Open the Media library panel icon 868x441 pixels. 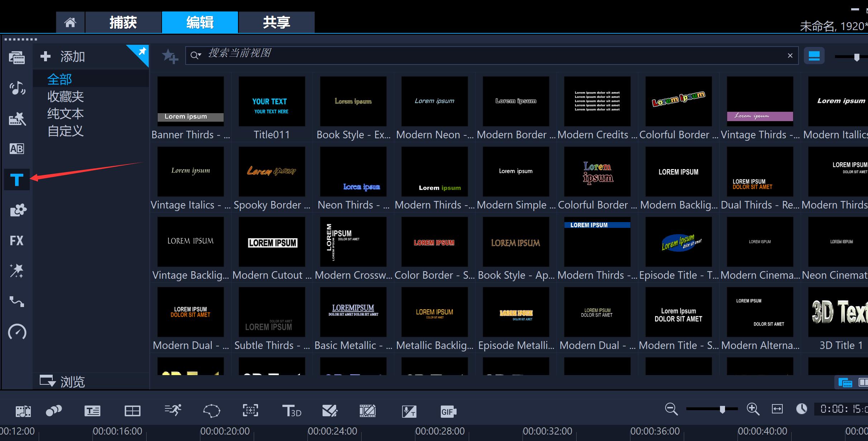coord(17,57)
